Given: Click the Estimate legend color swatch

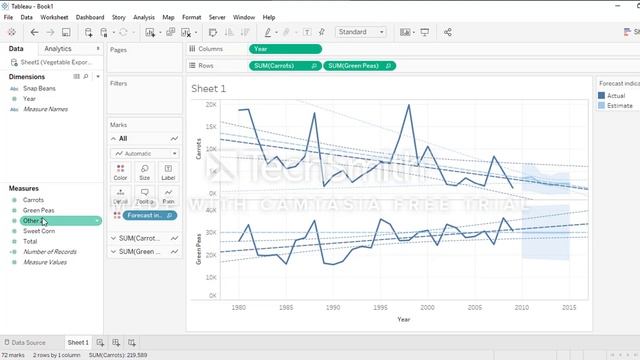Looking at the screenshot, I should pyautogui.click(x=601, y=106).
